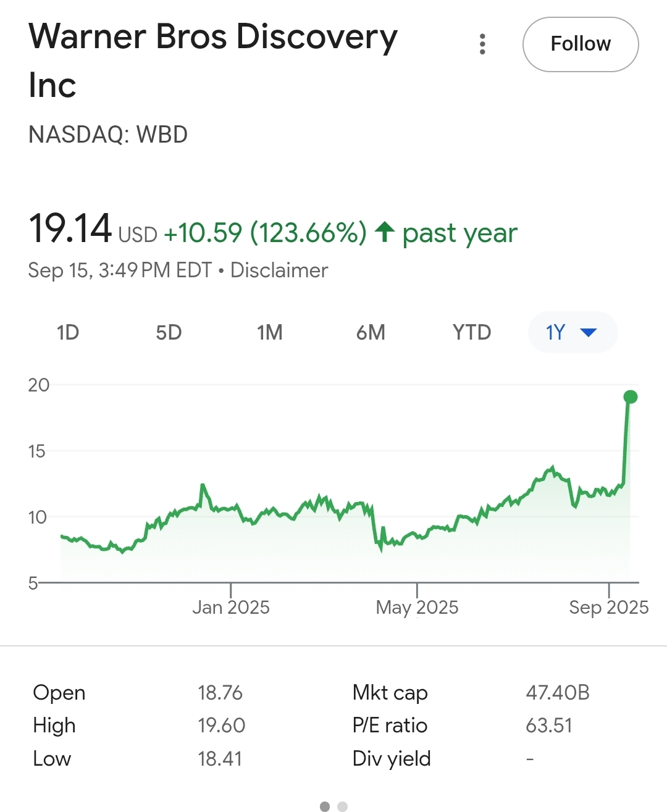The image size is (667, 812).
Task: Tap the green up arrow trend icon
Action: point(384,232)
